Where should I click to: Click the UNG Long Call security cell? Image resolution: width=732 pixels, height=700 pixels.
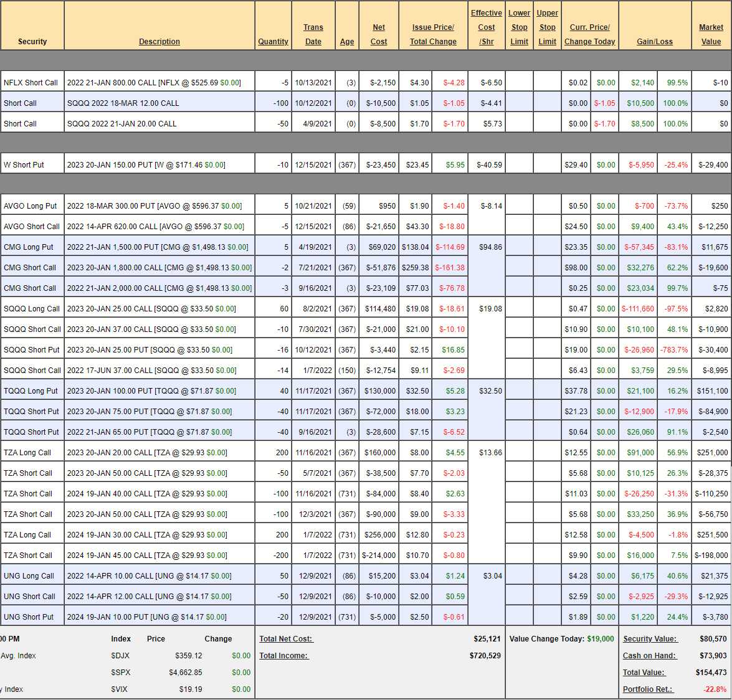29,576
